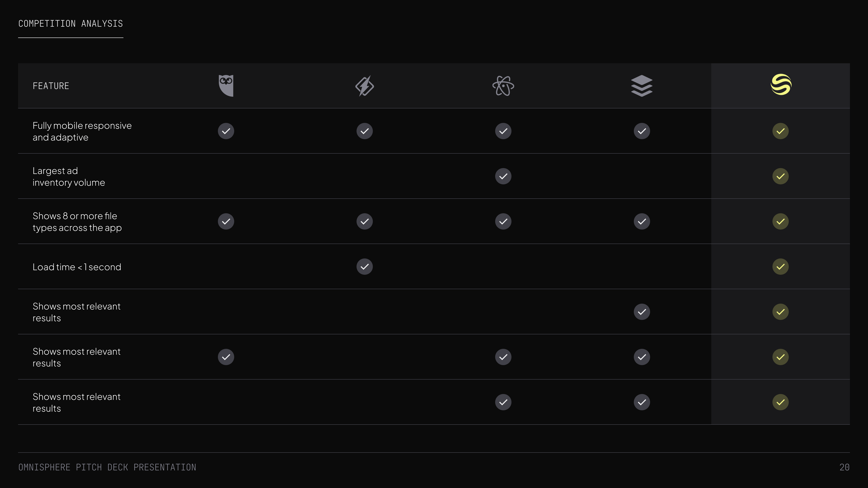The image size is (868, 488).
Task: Click owl column checkmark in mobile responsive row
Action: tap(226, 131)
